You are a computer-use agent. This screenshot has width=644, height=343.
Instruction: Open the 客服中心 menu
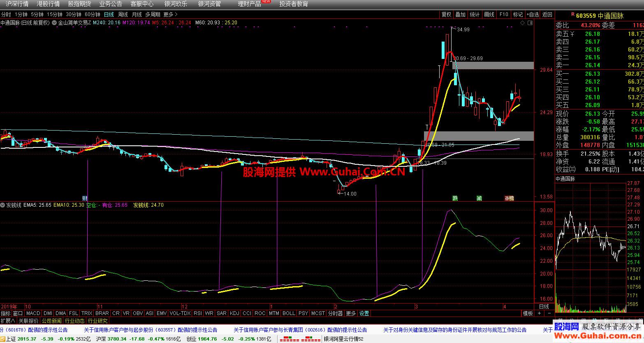click(142, 4)
